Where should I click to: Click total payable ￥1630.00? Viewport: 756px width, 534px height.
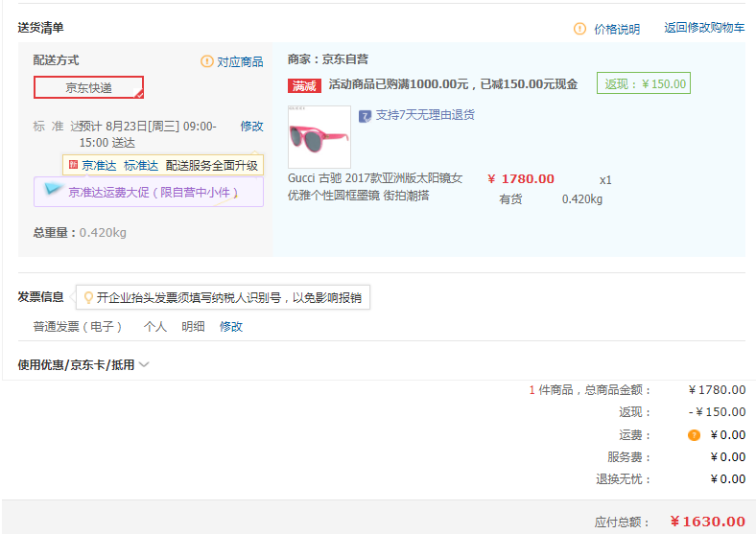point(708,522)
